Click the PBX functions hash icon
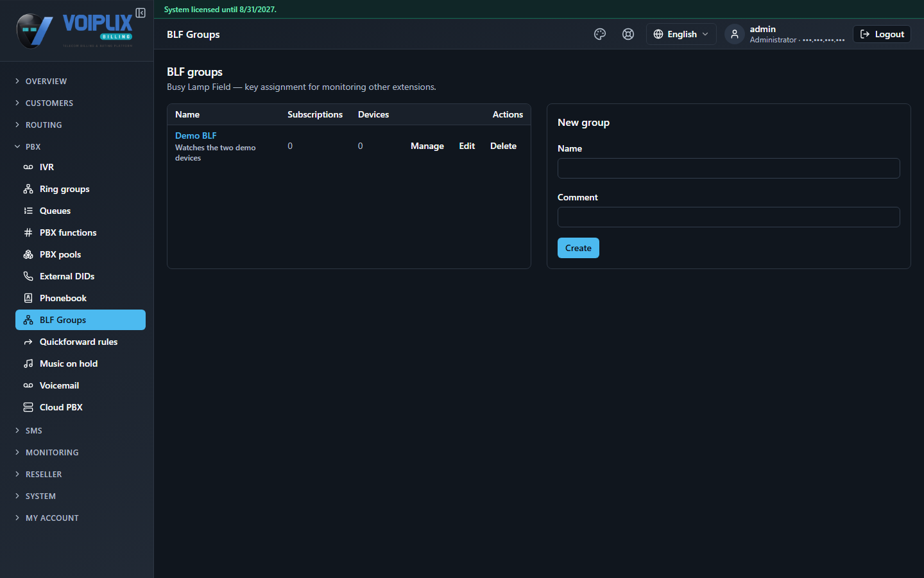The width and height of the screenshot is (924, 578). [x=28, y=232]
